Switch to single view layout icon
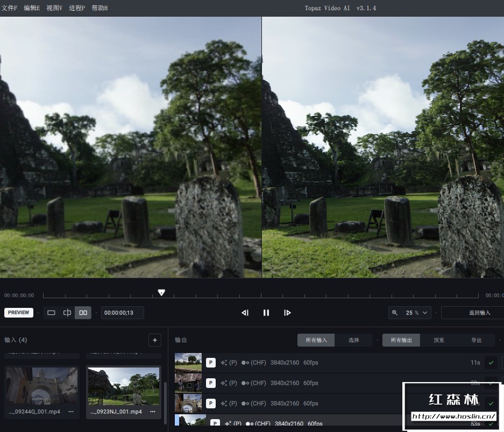This screenshot has width=504, height=432. (x=51, y=313)
